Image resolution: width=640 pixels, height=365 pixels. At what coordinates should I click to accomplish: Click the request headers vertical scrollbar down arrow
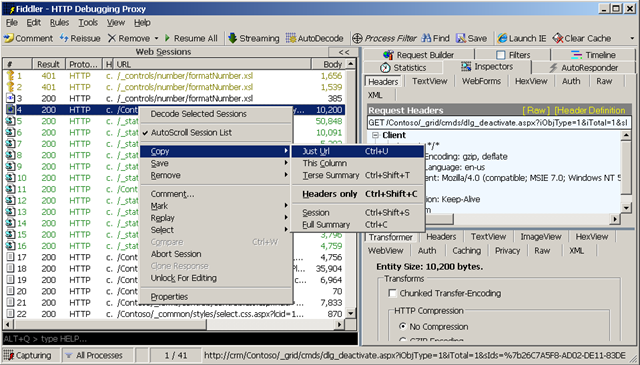click(627, 207)
